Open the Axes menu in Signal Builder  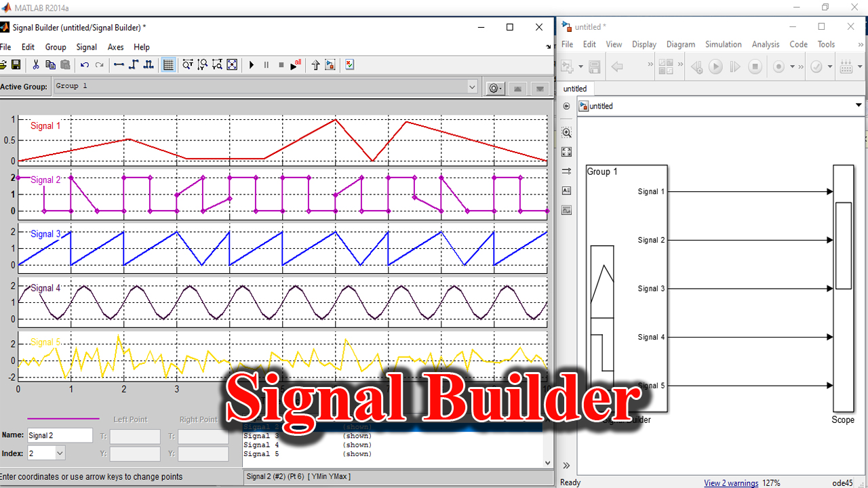115,47
